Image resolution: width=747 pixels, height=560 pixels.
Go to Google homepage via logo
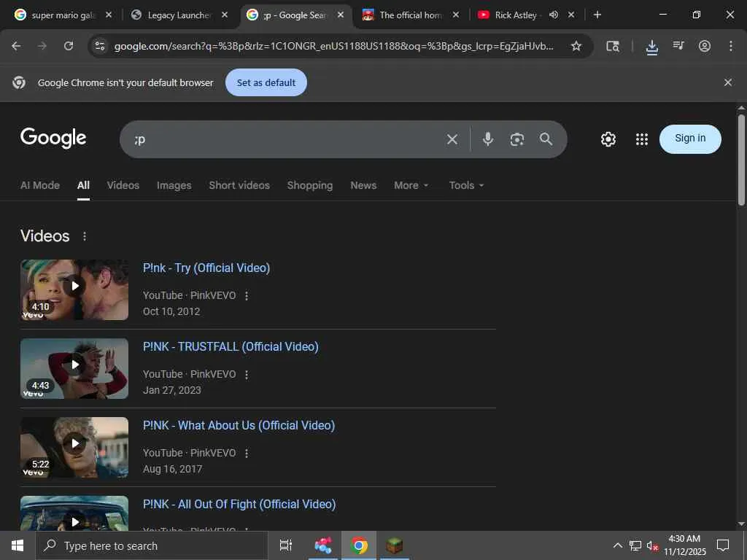tap(53, 138)
